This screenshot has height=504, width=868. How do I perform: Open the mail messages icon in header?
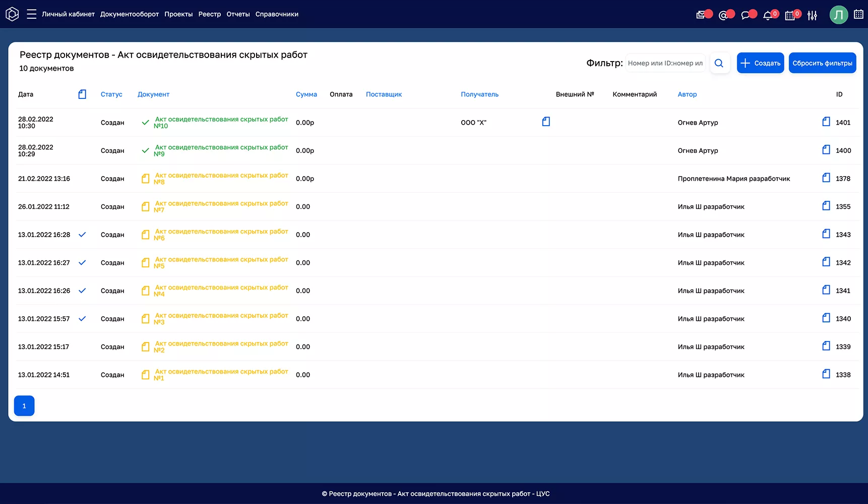coord(701,15)
